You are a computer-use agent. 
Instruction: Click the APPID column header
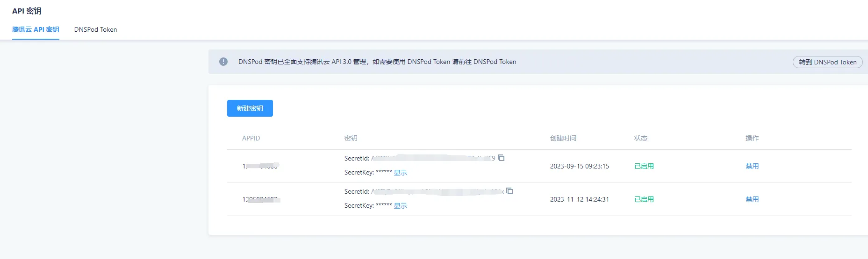251,138
